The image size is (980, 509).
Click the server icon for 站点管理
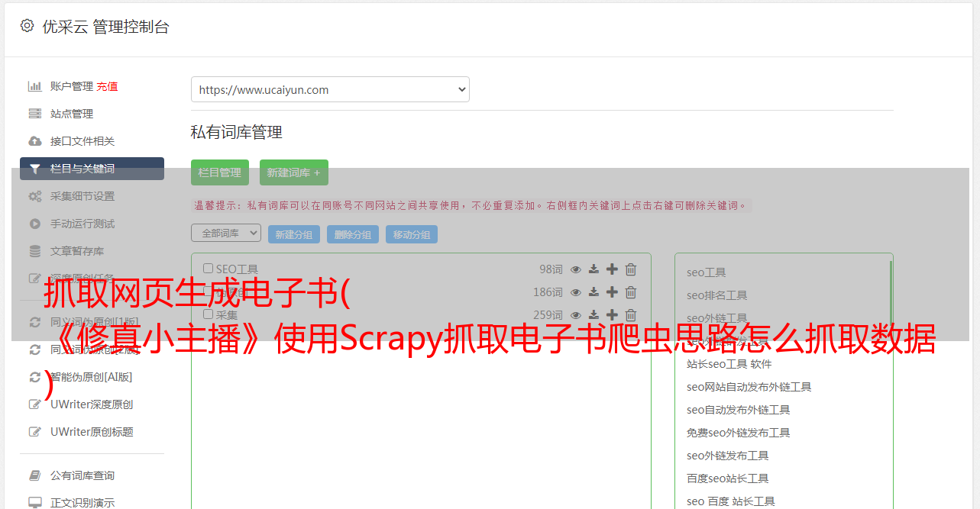(35, 114)
